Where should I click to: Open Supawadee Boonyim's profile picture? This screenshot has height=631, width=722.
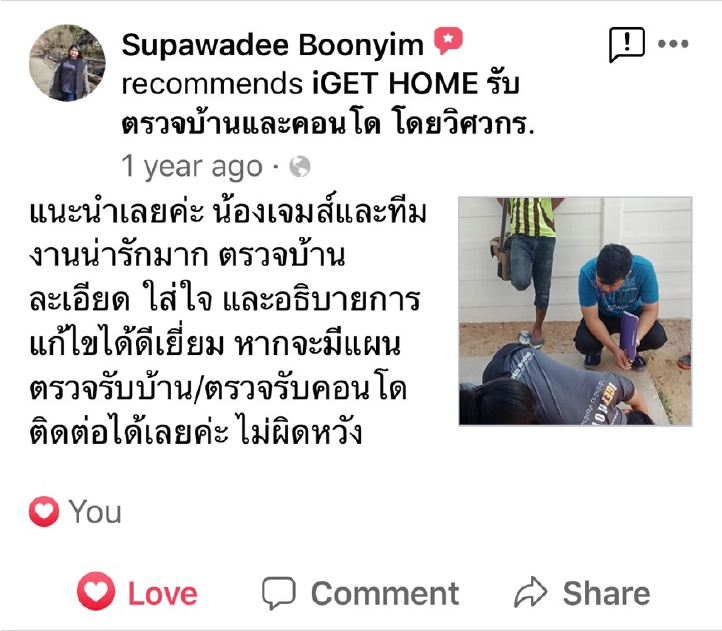tap(67, 63)
